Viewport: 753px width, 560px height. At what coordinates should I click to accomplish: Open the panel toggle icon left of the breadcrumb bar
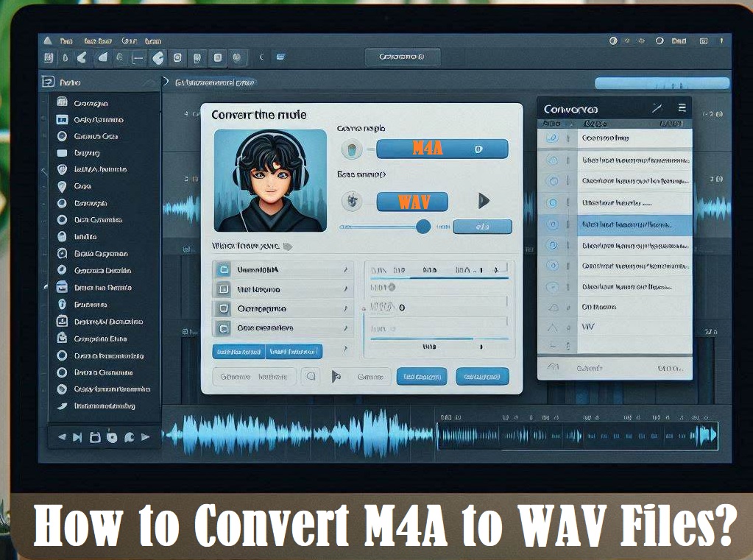tap(48, 82)
